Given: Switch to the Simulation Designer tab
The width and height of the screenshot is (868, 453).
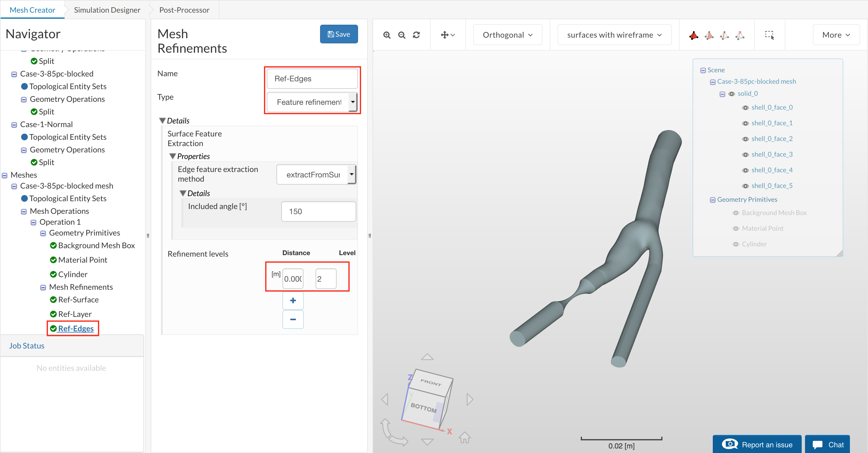Looking at the screenshot, I should point(107,10).
